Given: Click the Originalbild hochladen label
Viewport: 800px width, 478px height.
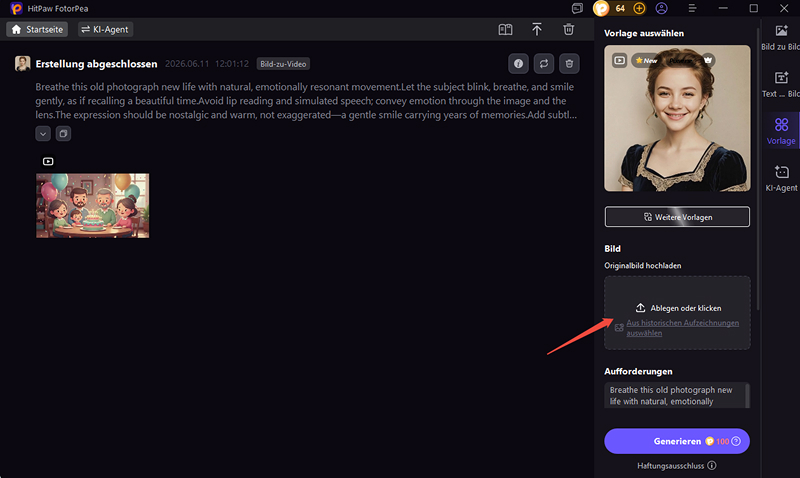Looking at the screenshot, I should point(642,265).
